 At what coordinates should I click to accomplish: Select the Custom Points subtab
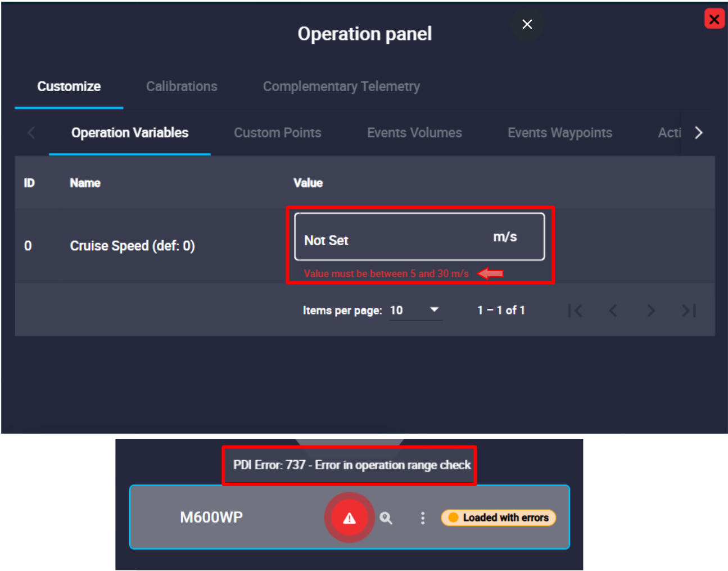(x=278, y=133)
